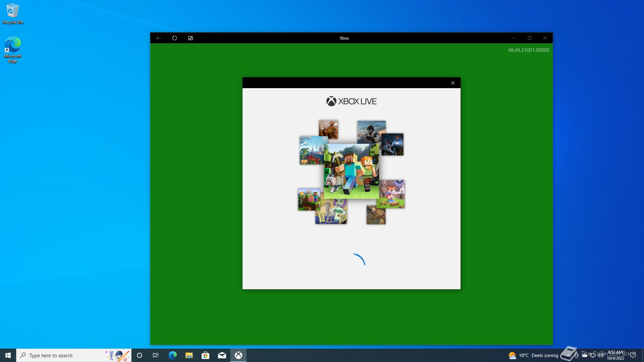Click the orange fox game thumbnail
This screenshot has height=362, width=644.
(392, 194)
